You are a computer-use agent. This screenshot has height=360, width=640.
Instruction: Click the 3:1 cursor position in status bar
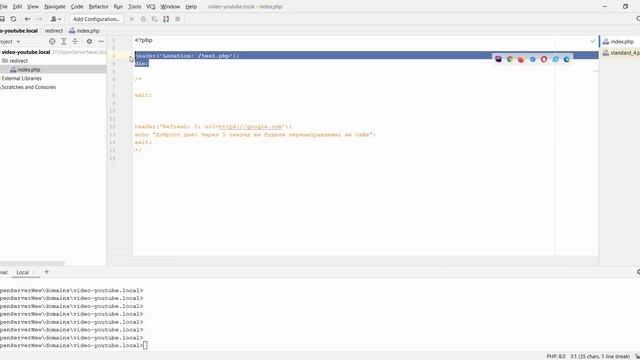click(x=600, y=356)
